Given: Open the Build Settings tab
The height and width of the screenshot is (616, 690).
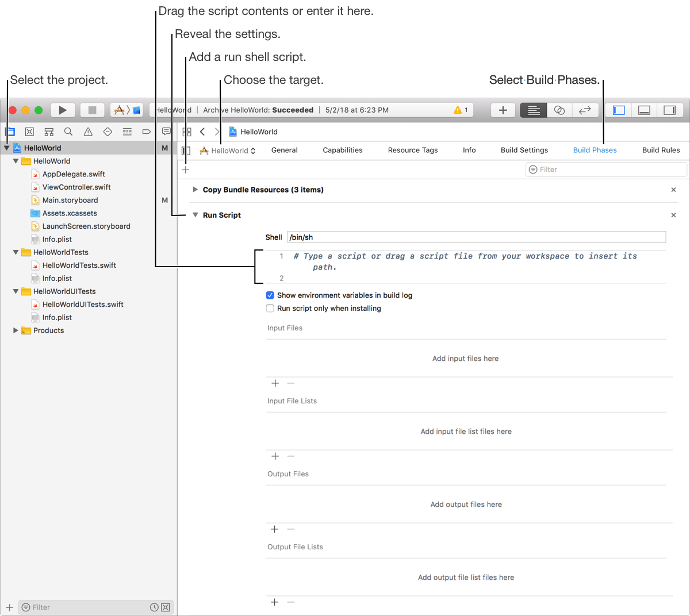Looking at the screenshot, I should pos(524,150).
